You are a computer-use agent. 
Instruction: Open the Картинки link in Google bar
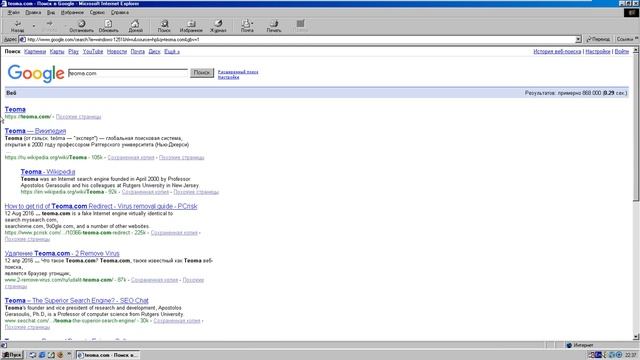35,51
